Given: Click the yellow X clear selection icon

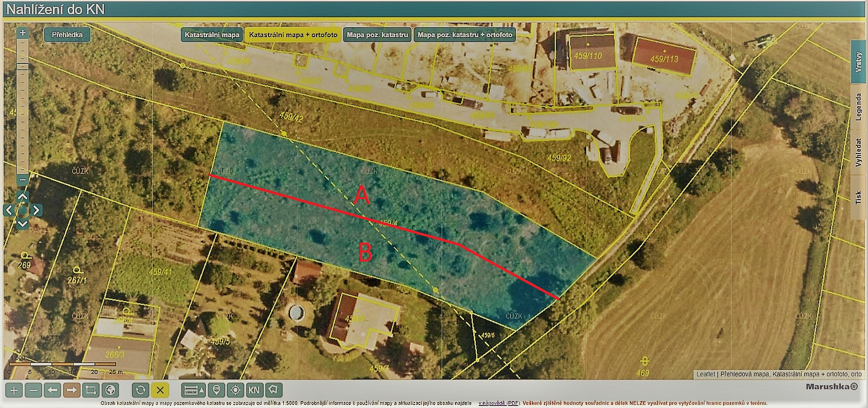Looking at the screenshot, I should pos(160,390).
